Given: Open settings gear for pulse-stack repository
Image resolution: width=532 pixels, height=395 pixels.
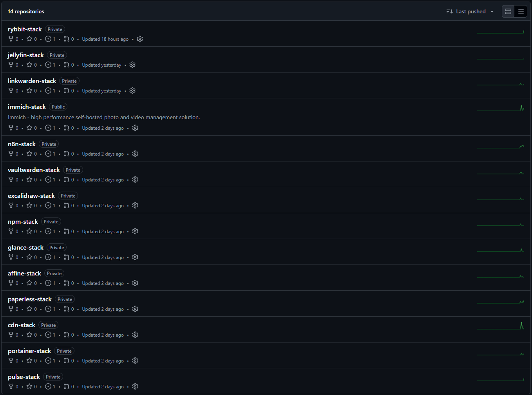Looking at the screenshot, I should coord(135,387).
